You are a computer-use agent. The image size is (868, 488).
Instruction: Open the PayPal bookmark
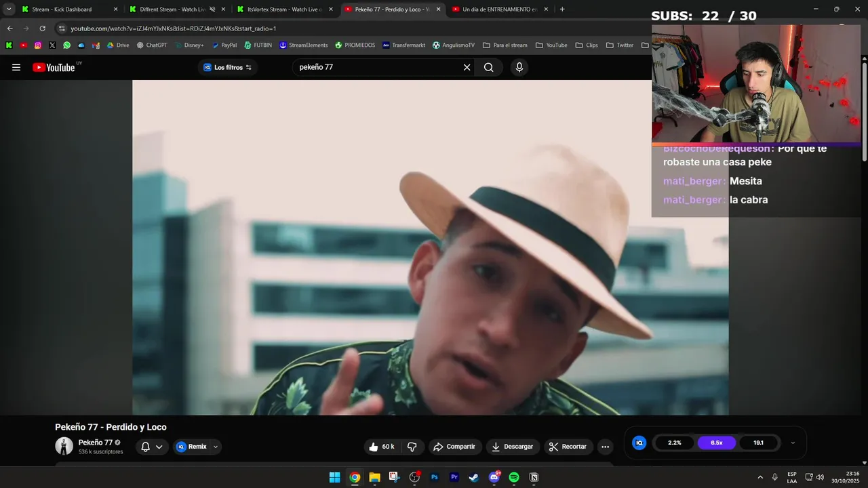pos(224,45)
